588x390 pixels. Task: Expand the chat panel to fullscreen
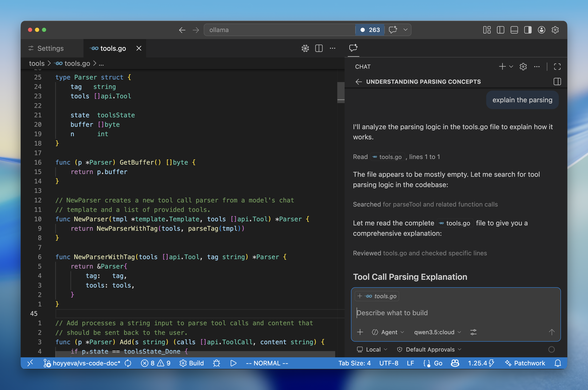(x=557, y=66)
